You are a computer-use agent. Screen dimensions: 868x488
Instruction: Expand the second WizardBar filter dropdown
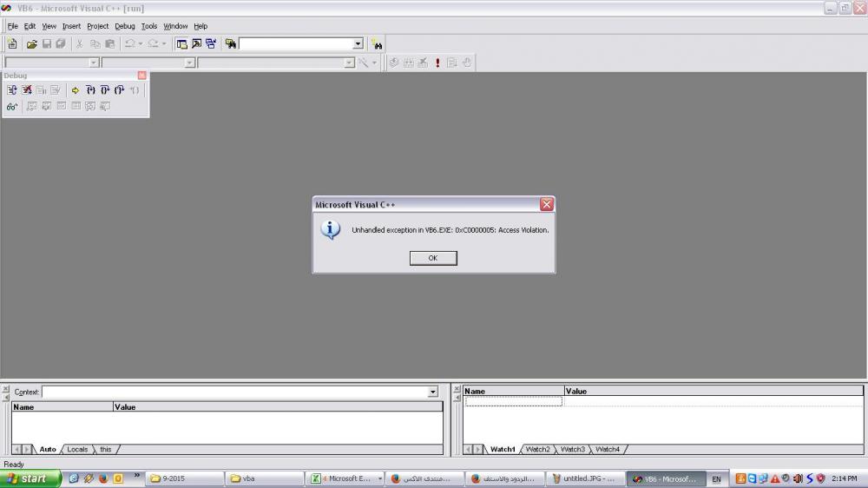[189, 63]
